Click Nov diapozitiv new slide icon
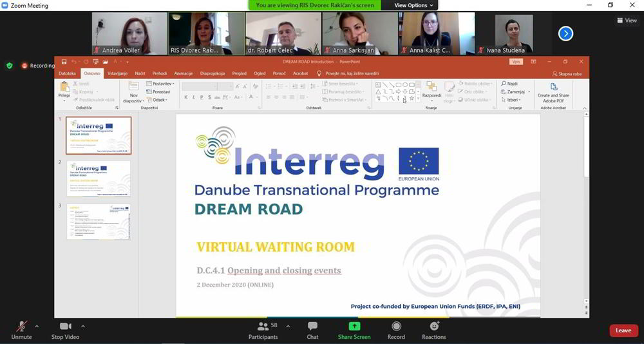This screenshot has height=344, width=644. (133, 87)
